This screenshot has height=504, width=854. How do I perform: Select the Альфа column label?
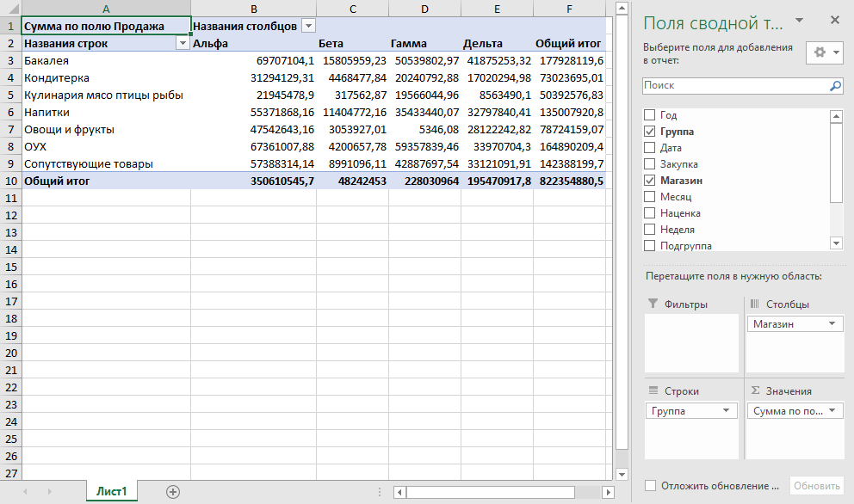point(254,43)
